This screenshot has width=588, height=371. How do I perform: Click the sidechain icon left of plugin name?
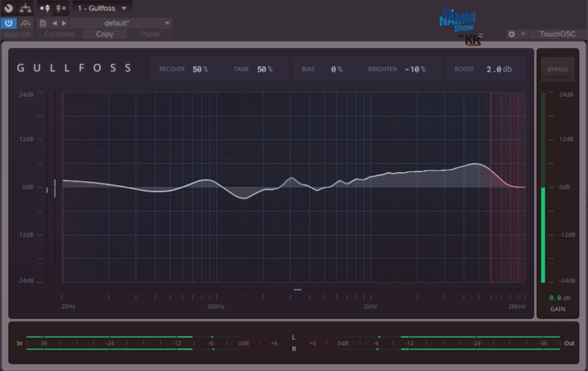(x=45, y=8)
